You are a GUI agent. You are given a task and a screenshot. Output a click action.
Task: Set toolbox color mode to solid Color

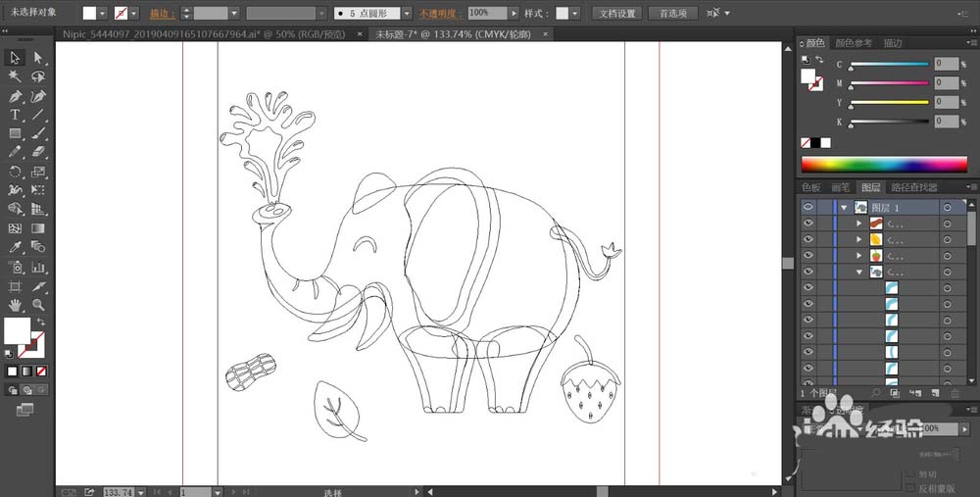[13, 372]
